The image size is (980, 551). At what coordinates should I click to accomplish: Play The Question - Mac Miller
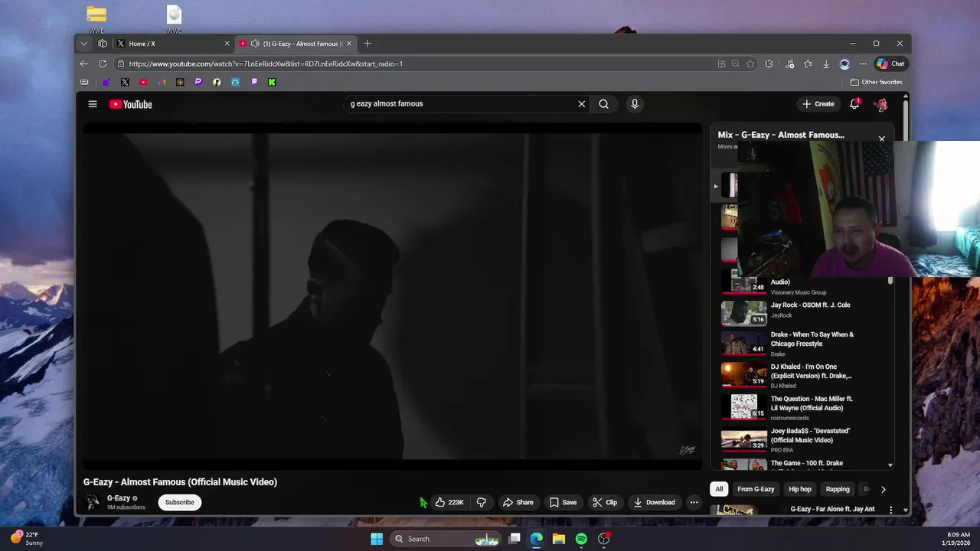pos(804,408)
